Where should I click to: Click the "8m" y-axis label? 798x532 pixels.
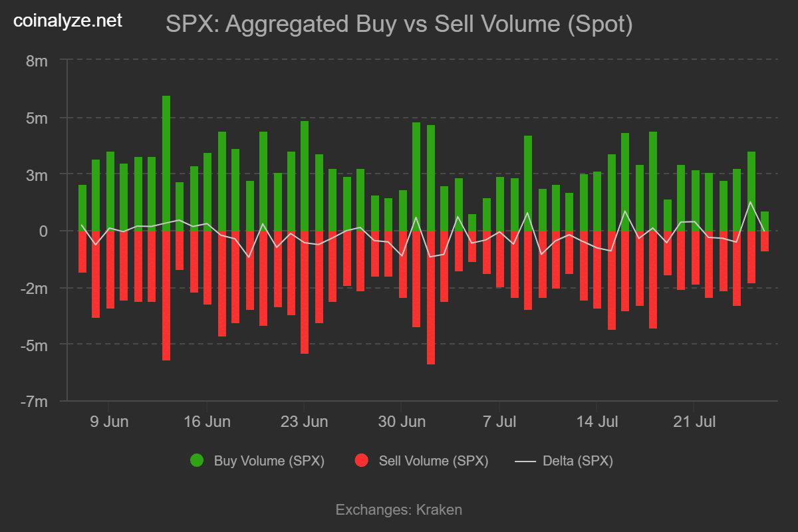tap(37, 61)
